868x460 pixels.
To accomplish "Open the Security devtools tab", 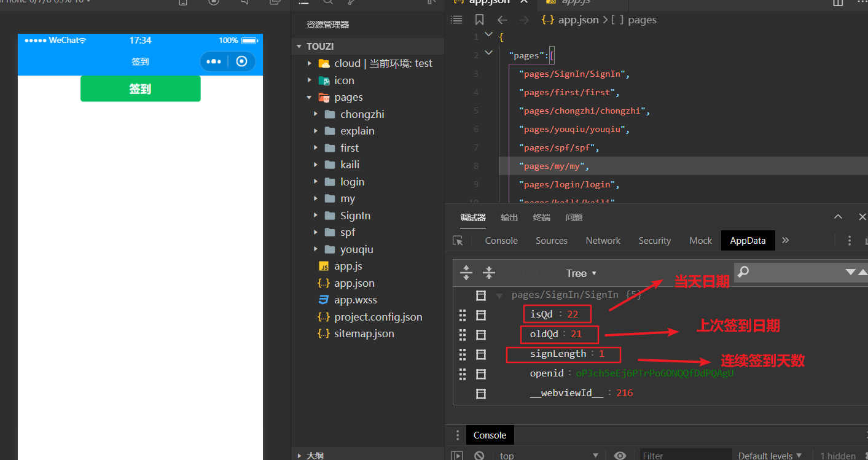I will point(655,241).
